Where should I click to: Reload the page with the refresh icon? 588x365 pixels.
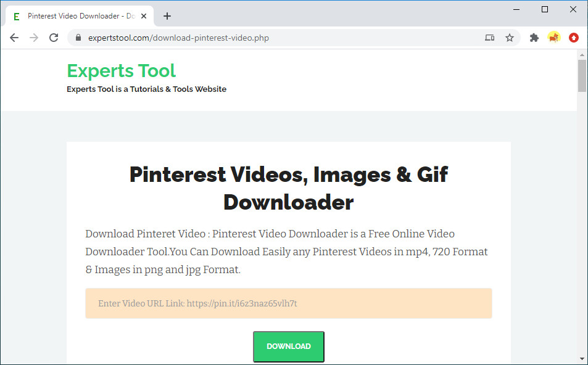(x=54, y=38)
